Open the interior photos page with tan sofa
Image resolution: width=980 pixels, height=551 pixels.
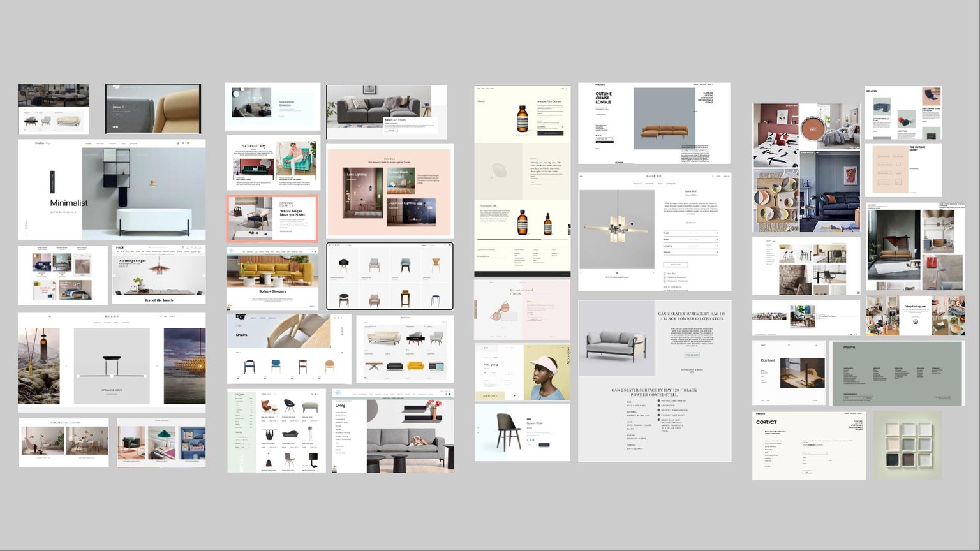coord(916,247)
